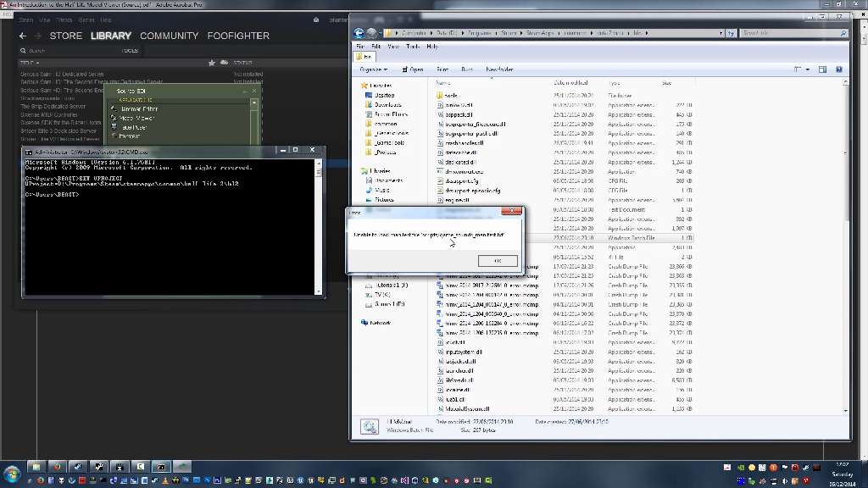
Task: Toggle the Explorer preview pane button
Action: tap(822, 69)
